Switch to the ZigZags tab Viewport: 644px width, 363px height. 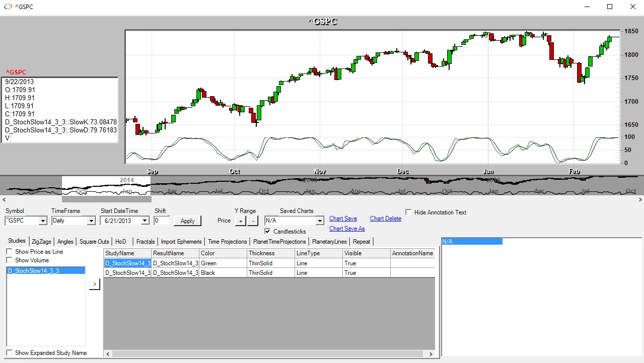coord(41,242)
